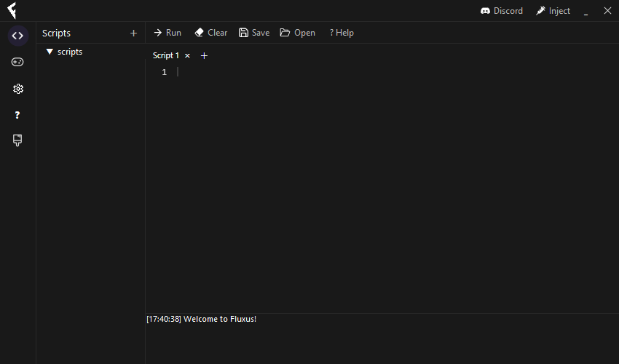Image resolution: width=619 pixels, height=364 pixels.
Task: Open the code editor sidebar icon
Action: [x=18, y=36]
